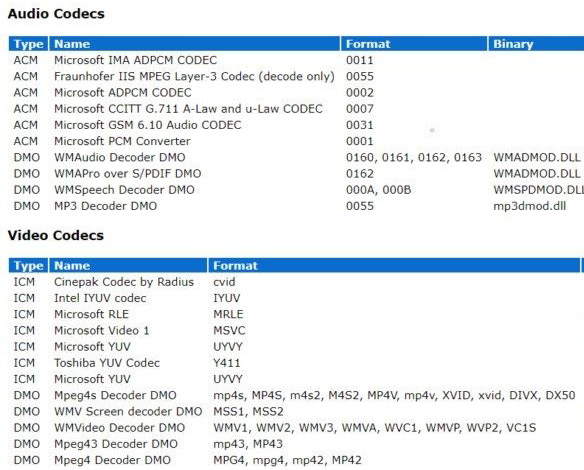Select 'Mpeg4s Decoder DMO' entry
584x470 pixels.
pos(115,395)
